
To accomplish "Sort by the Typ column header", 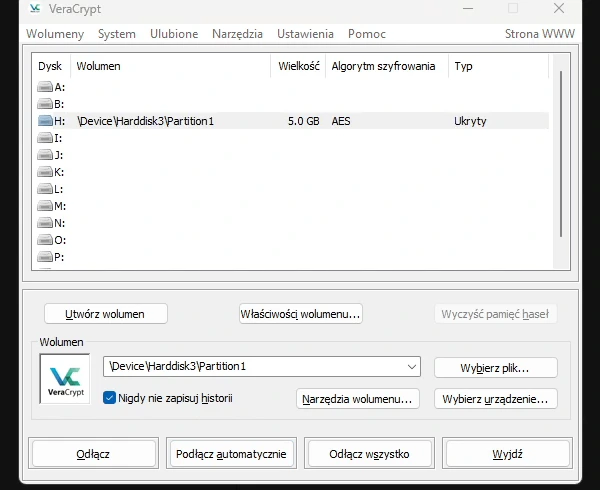I will (499, 66).
